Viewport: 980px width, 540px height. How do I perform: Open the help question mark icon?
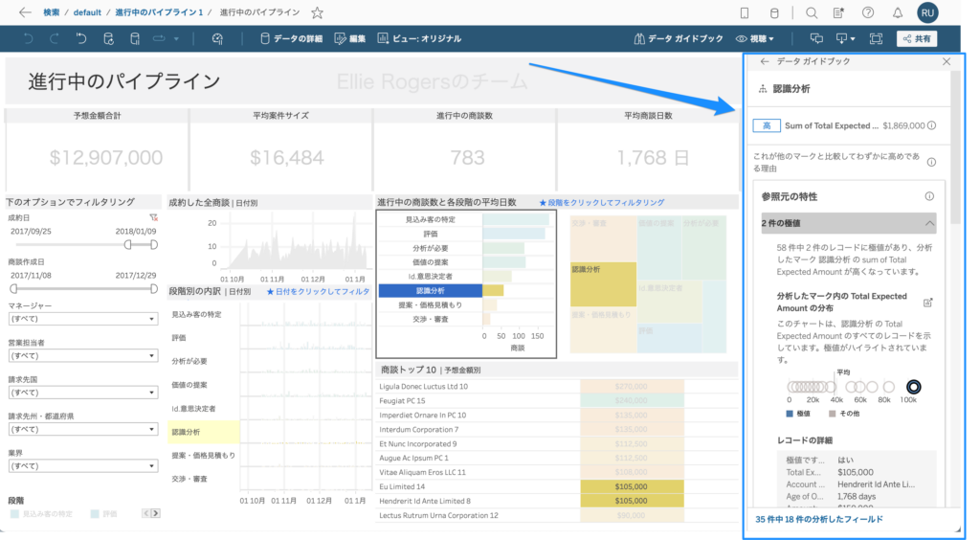pyautogui.click(x=868, y=13)
